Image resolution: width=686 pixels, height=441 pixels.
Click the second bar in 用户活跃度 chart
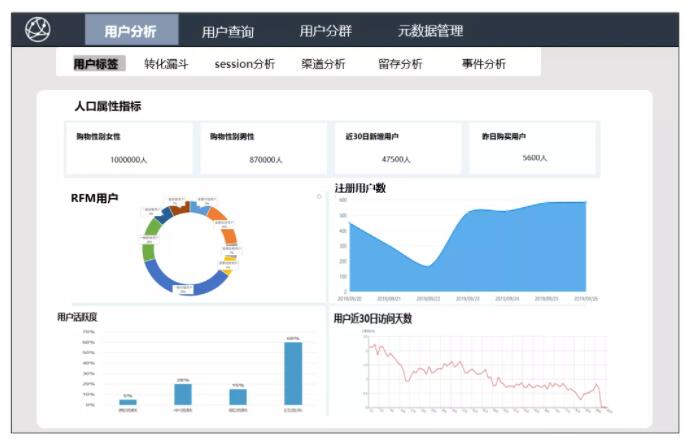pyautogui.click(x=183, y=395)
